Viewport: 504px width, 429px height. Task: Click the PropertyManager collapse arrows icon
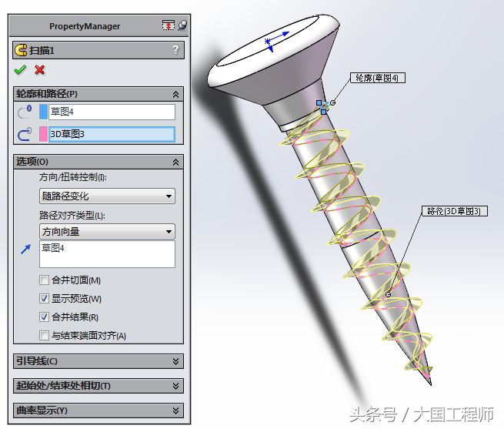(169, 25)
